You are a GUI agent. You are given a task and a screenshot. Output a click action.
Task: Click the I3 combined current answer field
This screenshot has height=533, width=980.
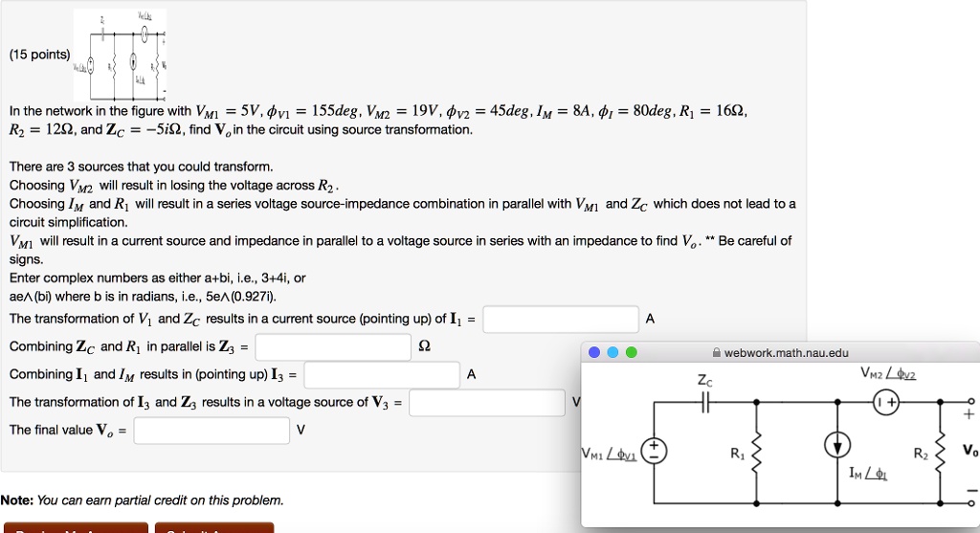click(382, 375)
